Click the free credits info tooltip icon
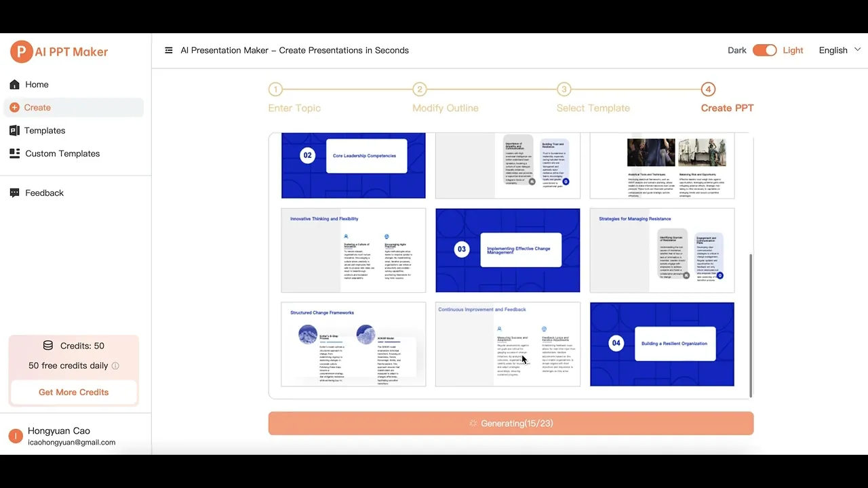This screenshot has width=868, height=488. (115, 365)
